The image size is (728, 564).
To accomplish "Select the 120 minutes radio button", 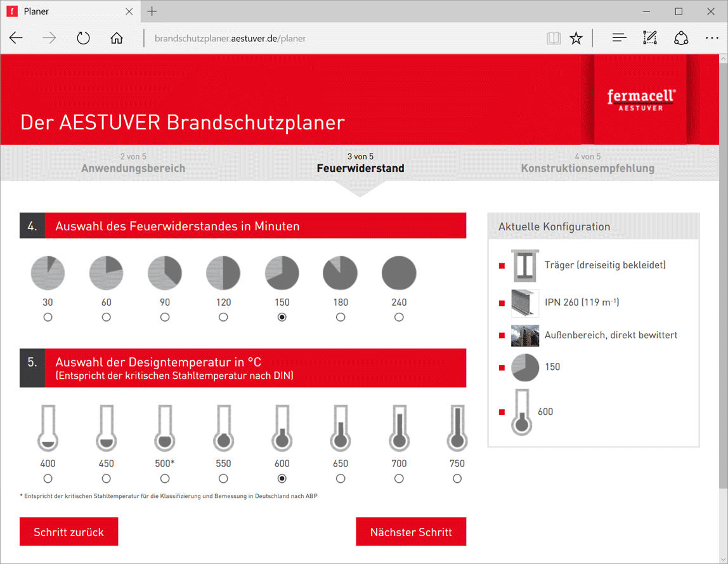I will [x=223, y=317].
